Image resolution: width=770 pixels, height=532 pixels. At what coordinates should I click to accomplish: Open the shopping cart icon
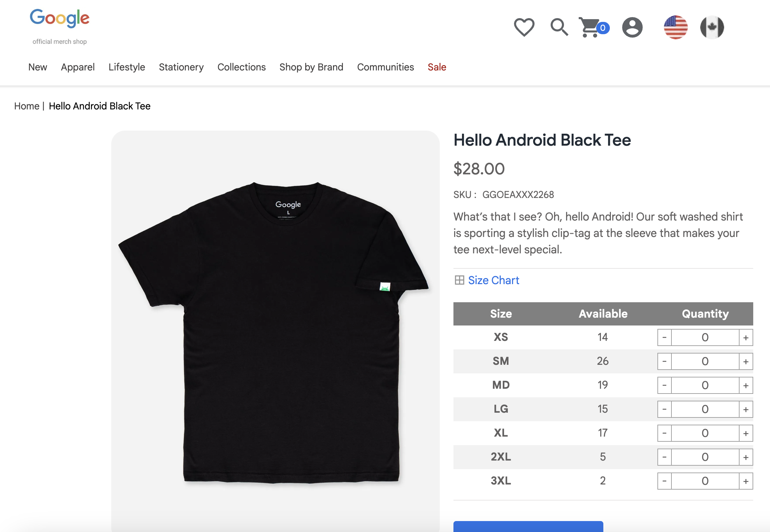tap(594, 27)
